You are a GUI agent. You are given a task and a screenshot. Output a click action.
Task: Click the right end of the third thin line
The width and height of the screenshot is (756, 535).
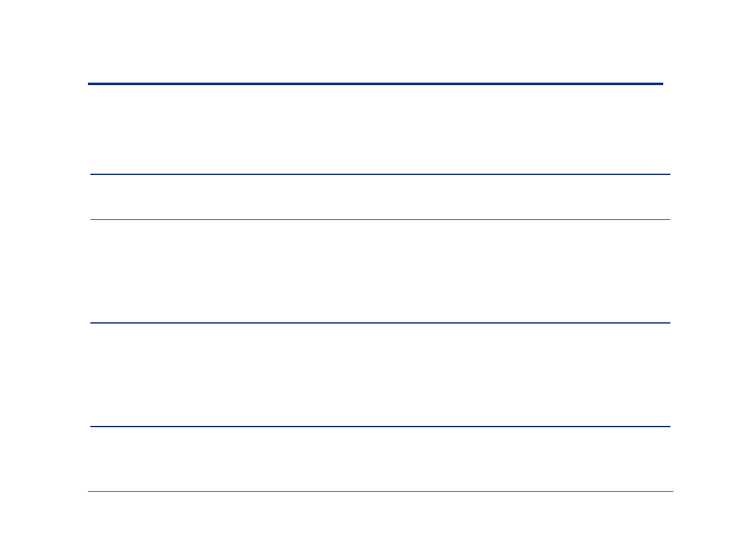tap(669, 323)
